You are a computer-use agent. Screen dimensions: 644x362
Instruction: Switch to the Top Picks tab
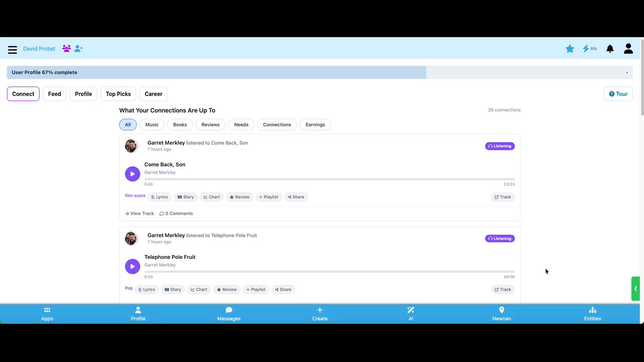point(118,94)
